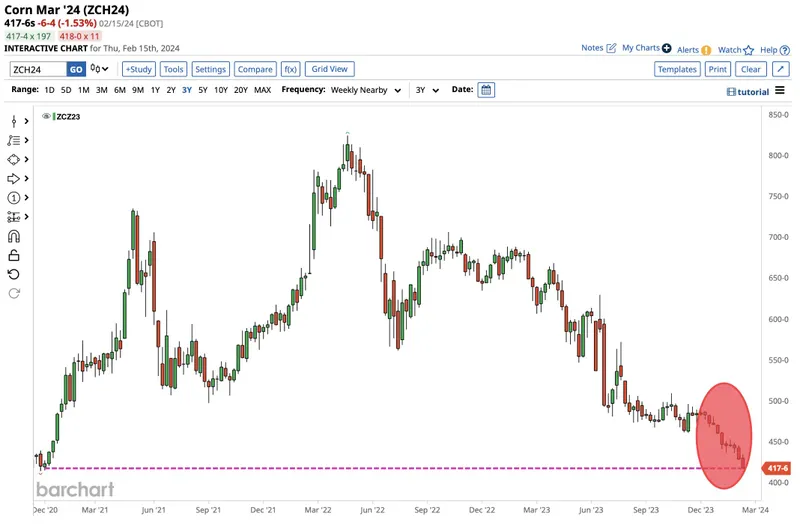Expand the trend line tools flyout arrow
800x528 pixels.
(27, 140)
